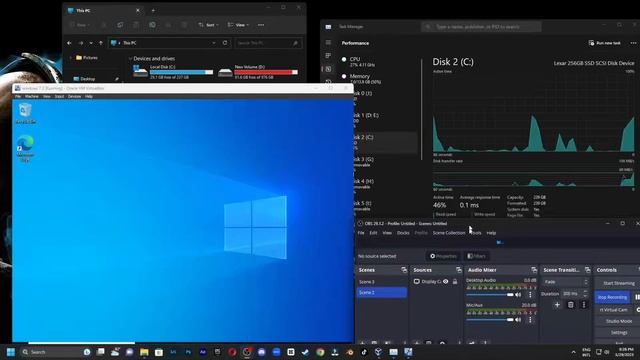Click Run new task in Task Manager
Screen dimensions: 640x360
click(x=604, y=43)
